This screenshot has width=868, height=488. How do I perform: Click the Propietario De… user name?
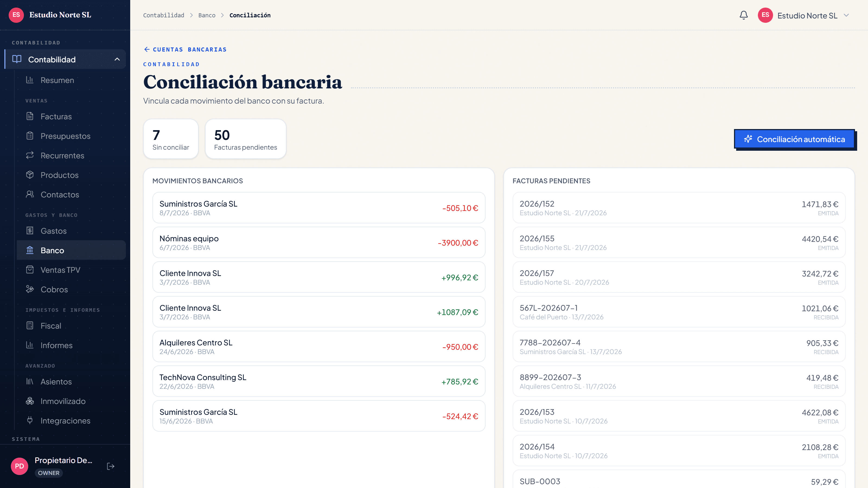pos(63,460)
